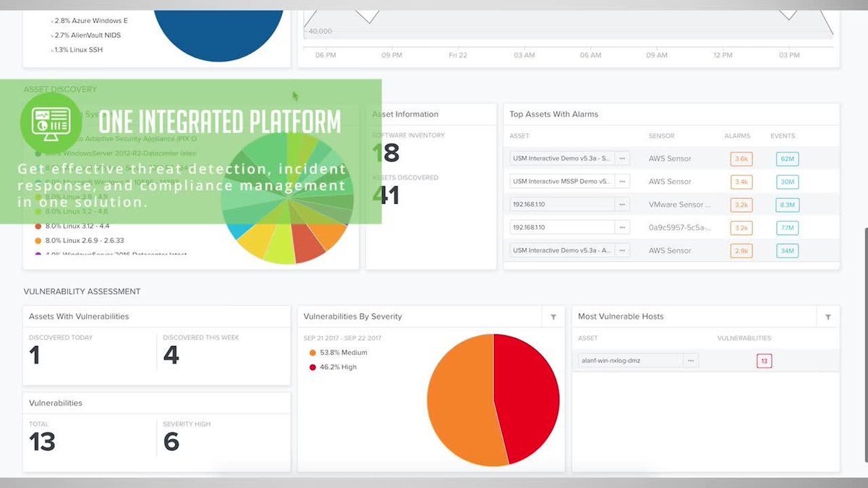Viewport: 868px width, 488px height.
Task: Select the USM Interactive Demo v5.3a - S asset field
Action: coord(562,158)
